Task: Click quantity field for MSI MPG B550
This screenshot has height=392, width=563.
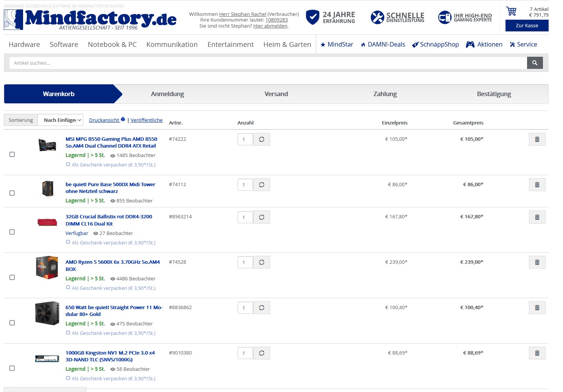Action: coord(245,139)
